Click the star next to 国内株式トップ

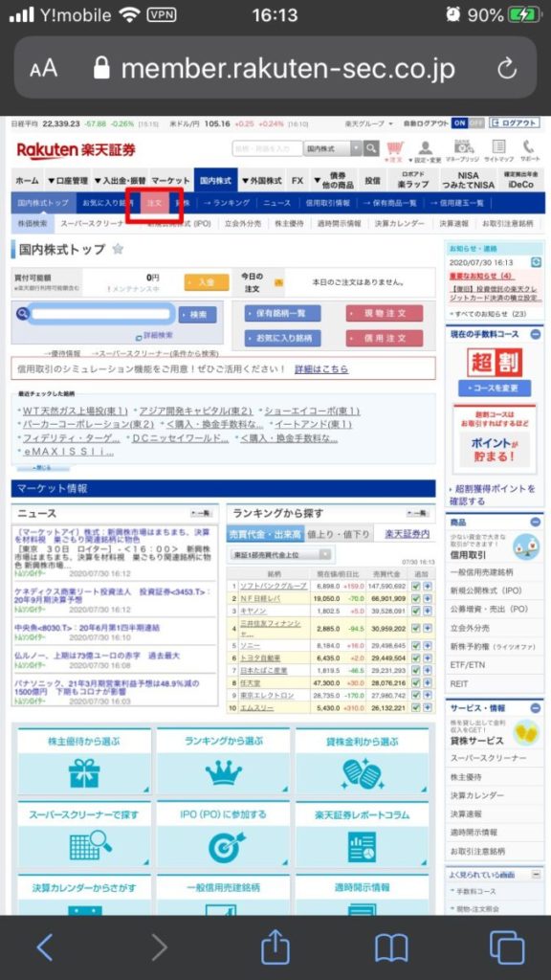point(118,249)
